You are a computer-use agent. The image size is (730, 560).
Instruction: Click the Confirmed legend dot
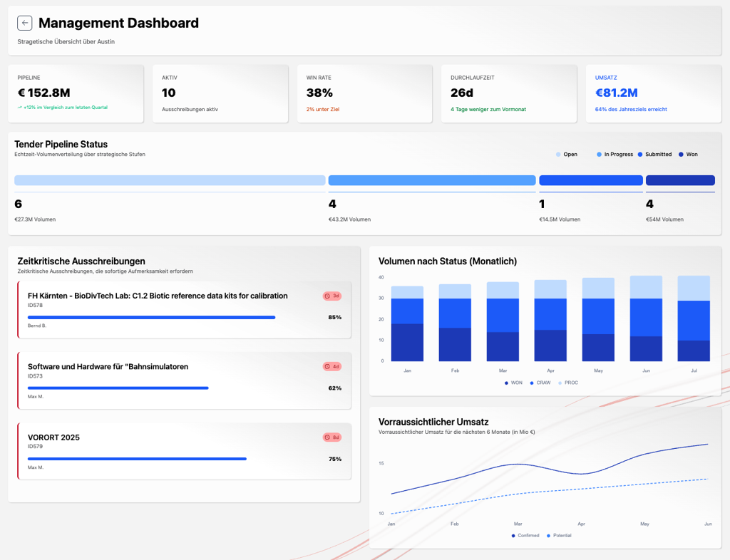(513, 536)
